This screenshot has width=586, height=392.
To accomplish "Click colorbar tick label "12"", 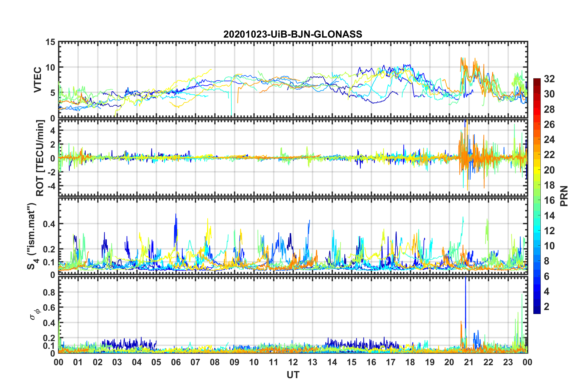I will tap(549, 231).
